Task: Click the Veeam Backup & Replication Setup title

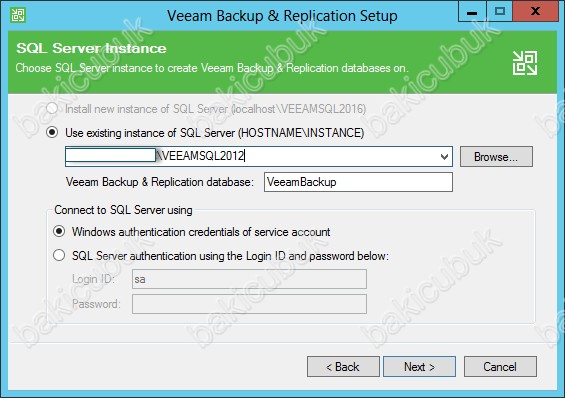Action: click(x=282, y=16)
